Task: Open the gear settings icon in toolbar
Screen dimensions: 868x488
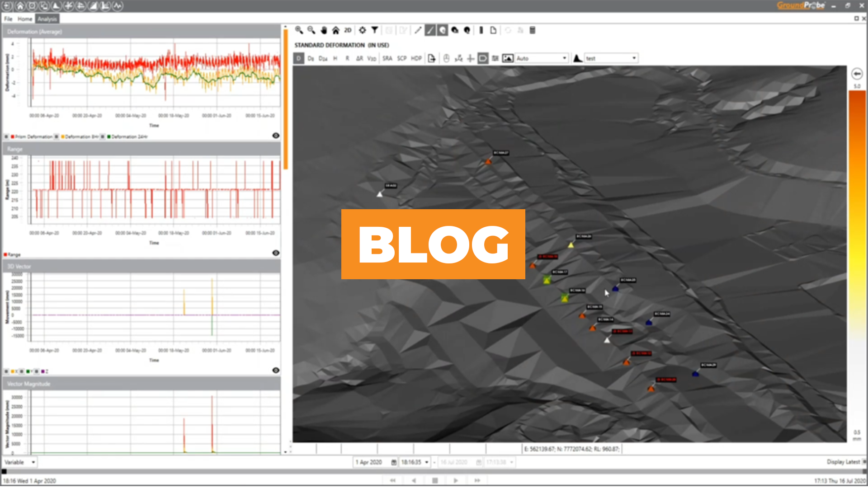Action: (x=363, y=30)
